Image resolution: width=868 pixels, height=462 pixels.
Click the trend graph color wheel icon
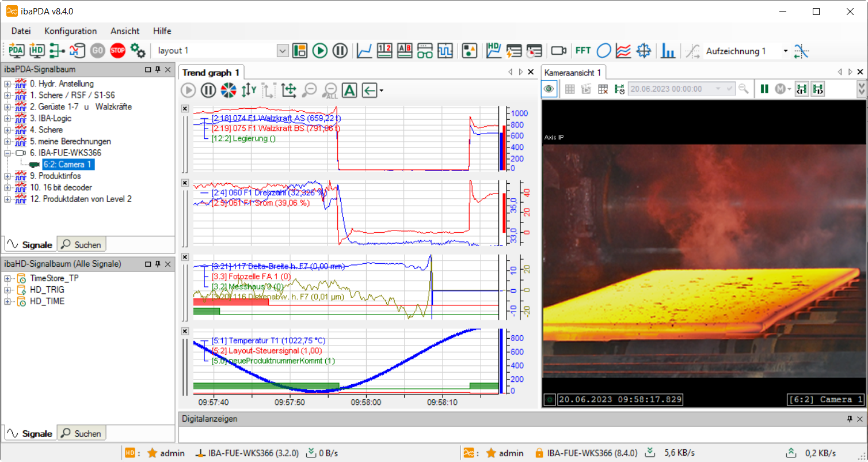(229, 90)
